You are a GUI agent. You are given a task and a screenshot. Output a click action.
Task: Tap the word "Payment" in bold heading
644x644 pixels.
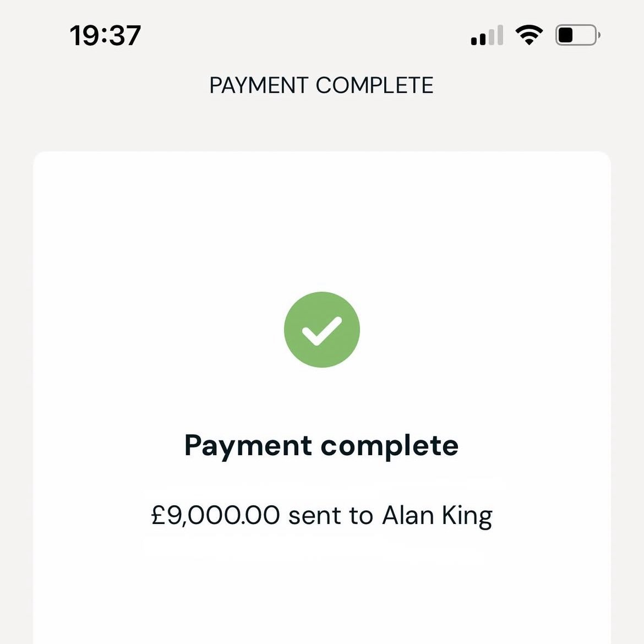248,445
